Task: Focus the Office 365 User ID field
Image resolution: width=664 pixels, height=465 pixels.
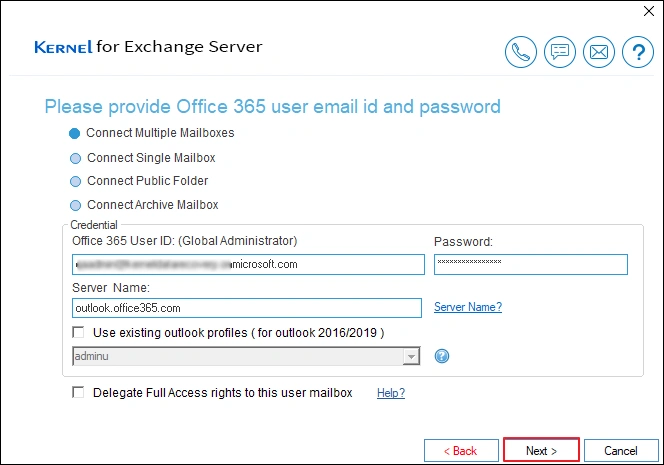Action: click(248, 264)
